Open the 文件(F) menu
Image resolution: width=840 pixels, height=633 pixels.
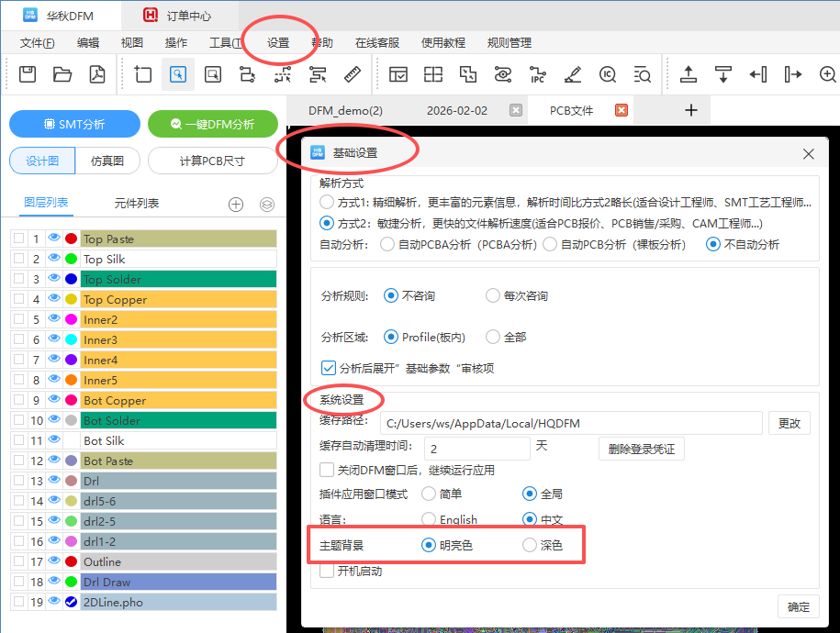[x=38, y=43]
